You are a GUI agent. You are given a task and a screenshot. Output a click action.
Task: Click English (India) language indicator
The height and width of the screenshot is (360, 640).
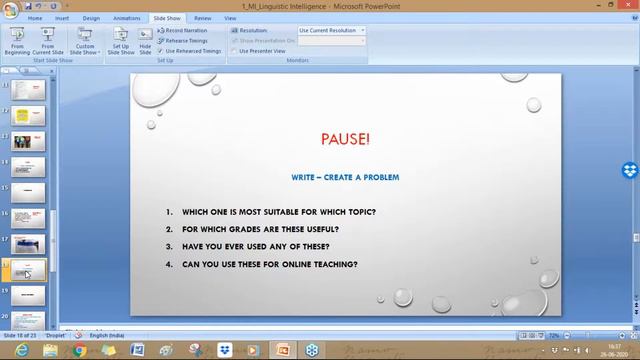pyautogui.click(x=107, y=336)
